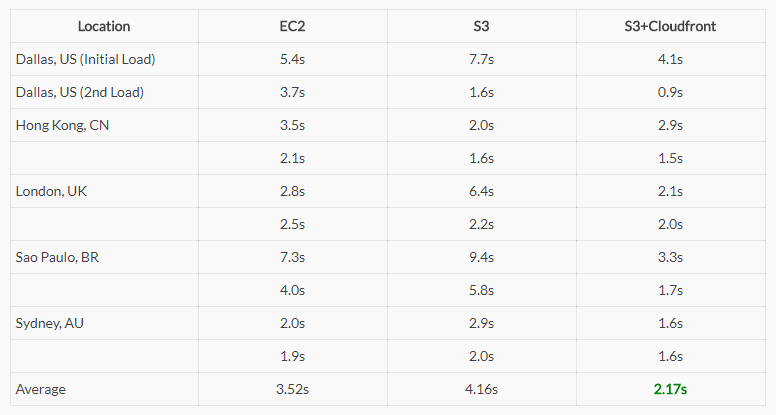Click the S3 column header
Image resolution: width=776 pixels, height=415 pixels.
click(482, 26)
